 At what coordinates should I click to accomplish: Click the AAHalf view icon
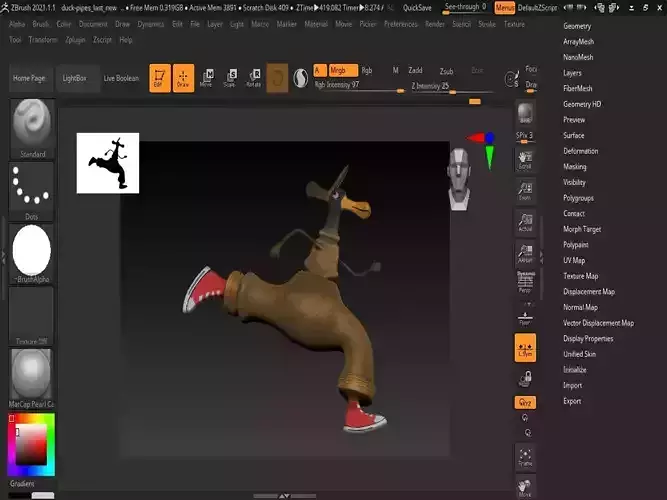coord(525,254)
